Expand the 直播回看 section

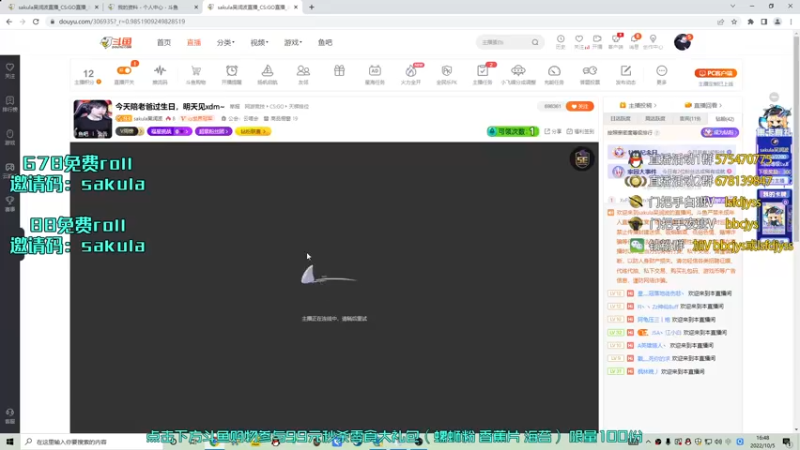tap(704, 106)
